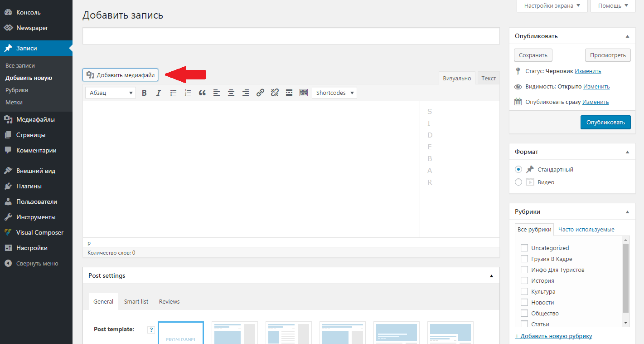The height and width of the screenshot is (344, 644).
Task: Change visibility via Изменить next to Открыто
Action: point(596,86)
